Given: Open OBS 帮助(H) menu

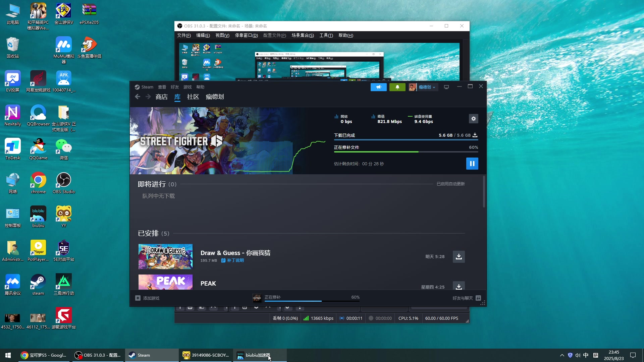Looking at the screenshot, I should pyautogui.click(x=345, y=36).
